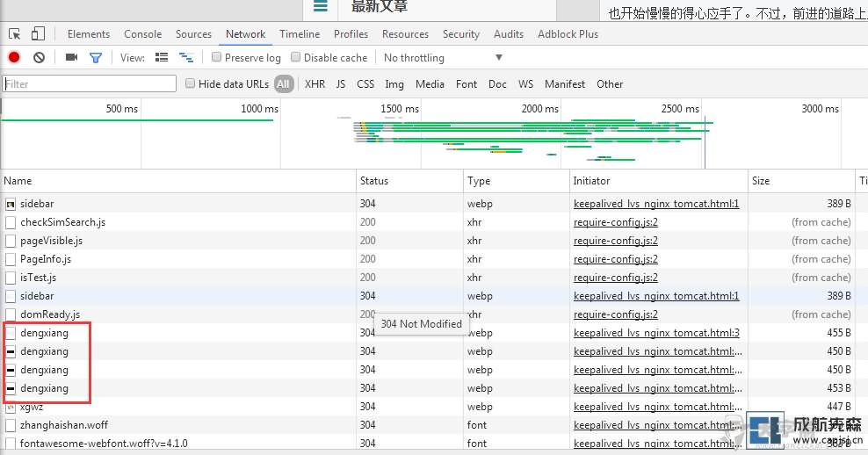Click the hamburger menu icon on page
This screenshot has height=455, width=868.
pyautogui.click(x=321, y=6)
